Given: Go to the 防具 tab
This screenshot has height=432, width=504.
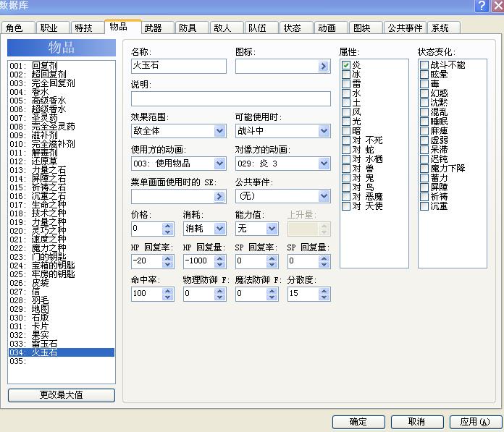Looking at the screenshot, I should pyautogui.click(x=192, y=28).
